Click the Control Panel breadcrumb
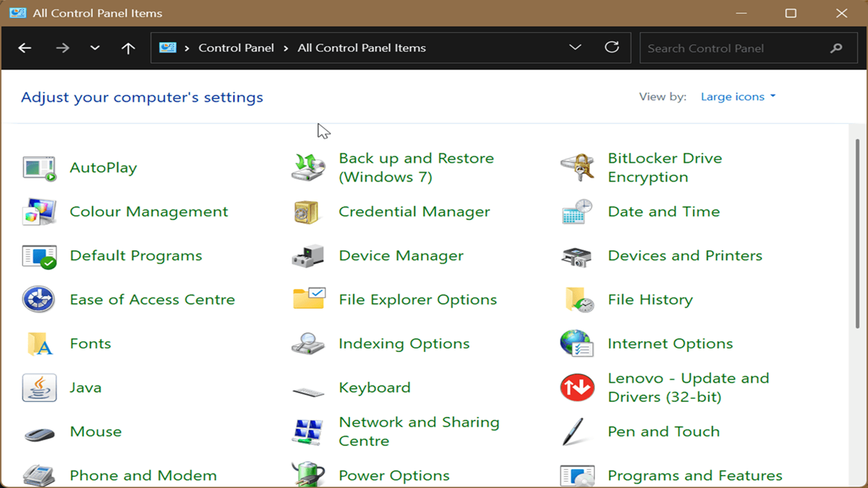The width and height of the screenshot is (868, 488). click(236, 48)
